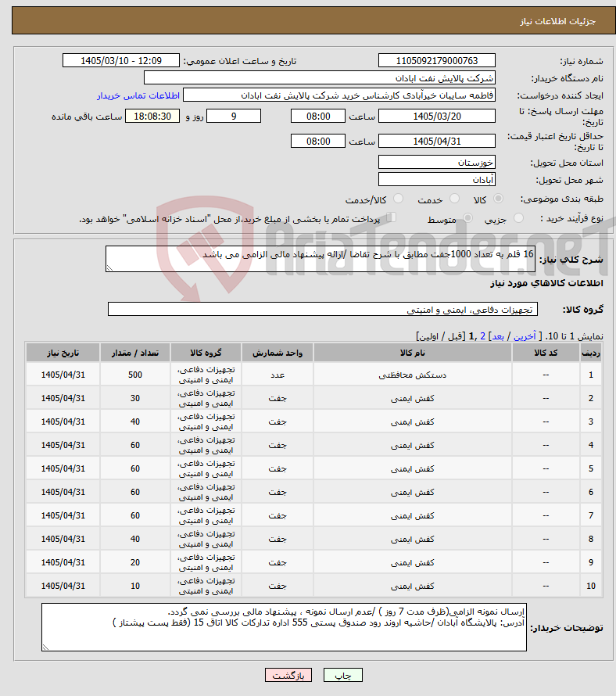Screen dimensions: 616x696
Task: Click the remaining time field 18:08:30
Action: pos(152,116)
